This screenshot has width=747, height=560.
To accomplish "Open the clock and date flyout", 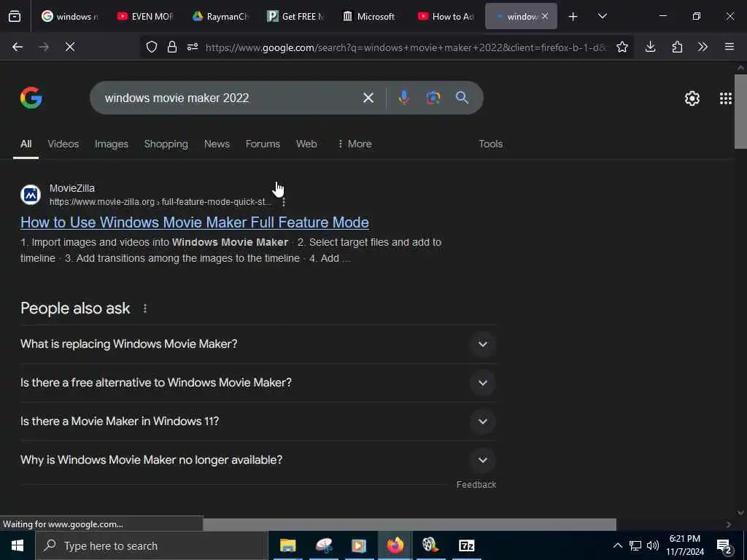I will click(x=685, y=545).
